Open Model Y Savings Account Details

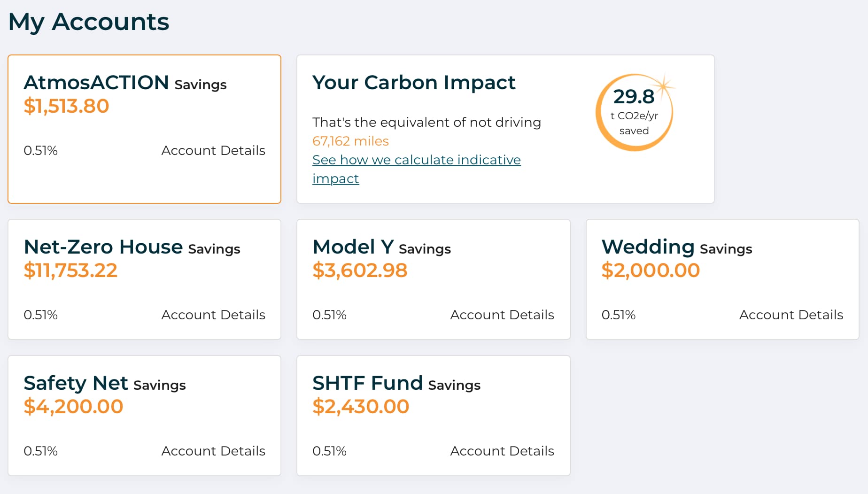(x=502, y=315)
